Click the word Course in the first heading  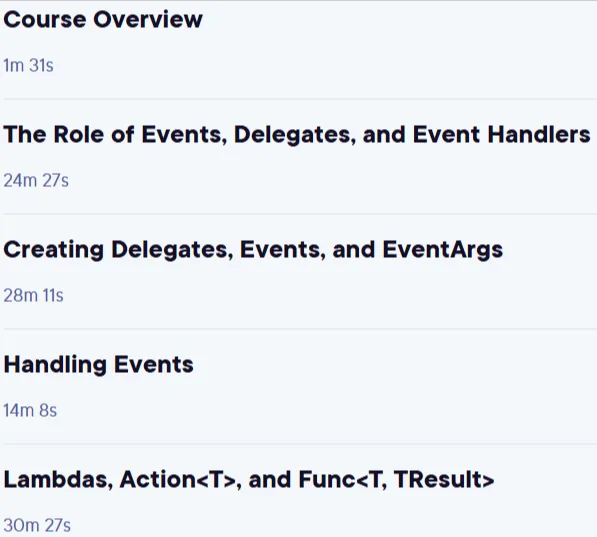click(x=45, y=19)
